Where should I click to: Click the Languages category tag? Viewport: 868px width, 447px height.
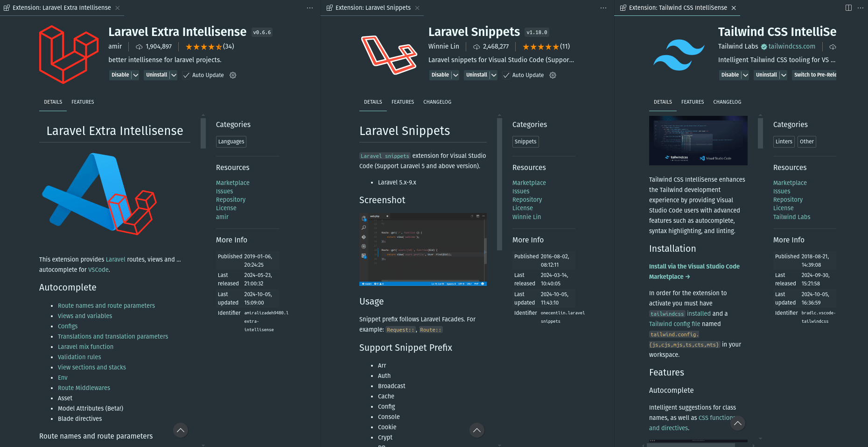pyautogui.click(x=231, y=142)
